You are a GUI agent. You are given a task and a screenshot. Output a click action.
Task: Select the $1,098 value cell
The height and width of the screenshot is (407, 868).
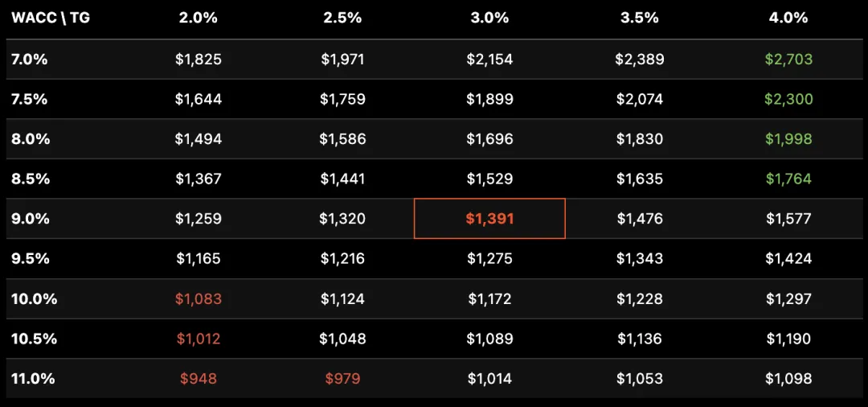point(788,379)
